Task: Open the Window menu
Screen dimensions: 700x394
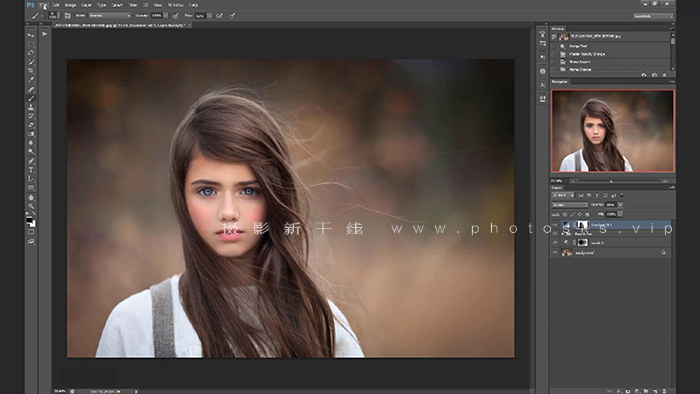Action: (x=175, y=5)
